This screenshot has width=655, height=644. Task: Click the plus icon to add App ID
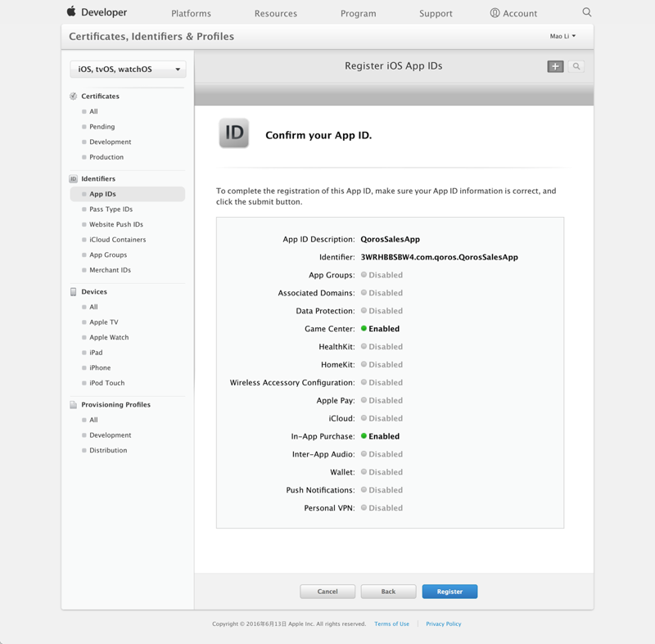coord(555,66)
